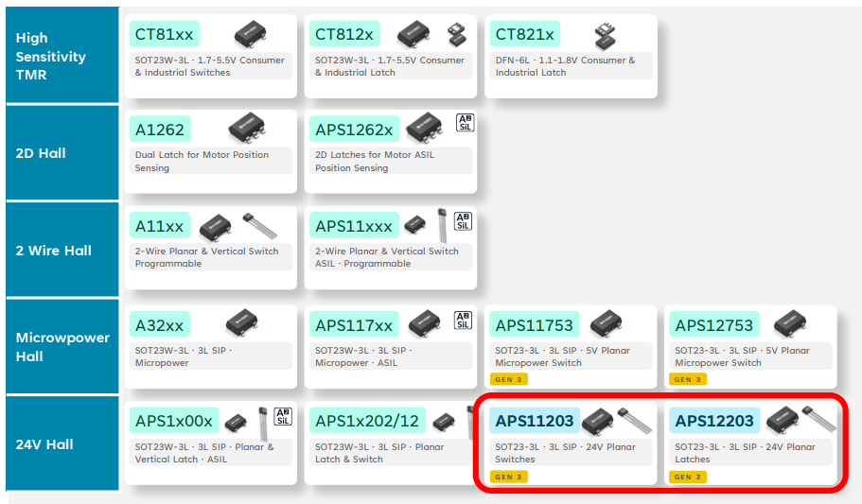
Task: Click the SIP package image on A11xx
Action: pos(260,225)
